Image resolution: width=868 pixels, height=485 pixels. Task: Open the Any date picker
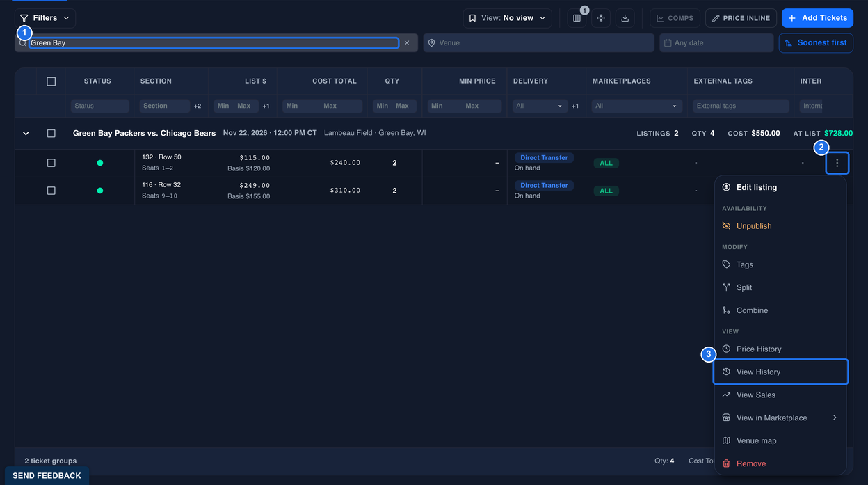tap(716, 43)
